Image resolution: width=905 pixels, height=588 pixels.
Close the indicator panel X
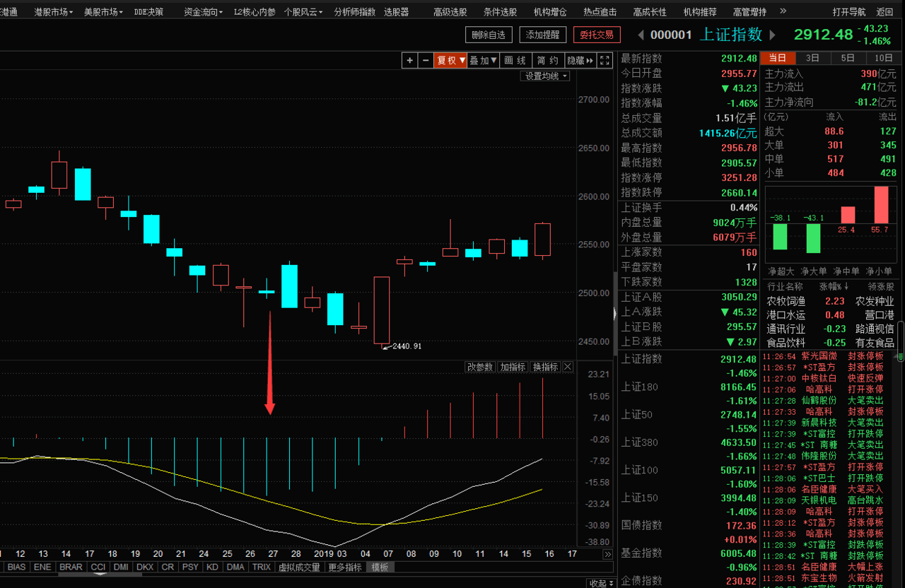pyautogui.click(x=568, y=367)
